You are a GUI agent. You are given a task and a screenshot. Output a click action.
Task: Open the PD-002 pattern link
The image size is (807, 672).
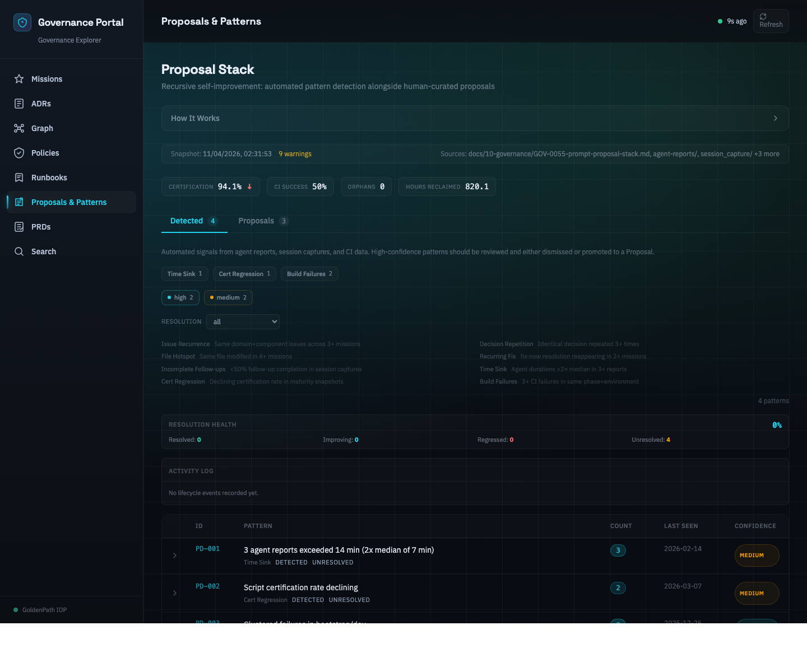[x=207, y=586]
